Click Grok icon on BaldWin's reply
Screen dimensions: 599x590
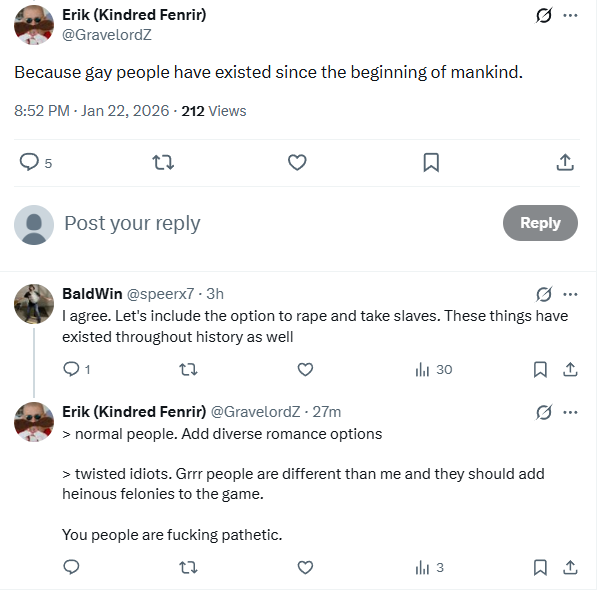[x=543, y=295]
